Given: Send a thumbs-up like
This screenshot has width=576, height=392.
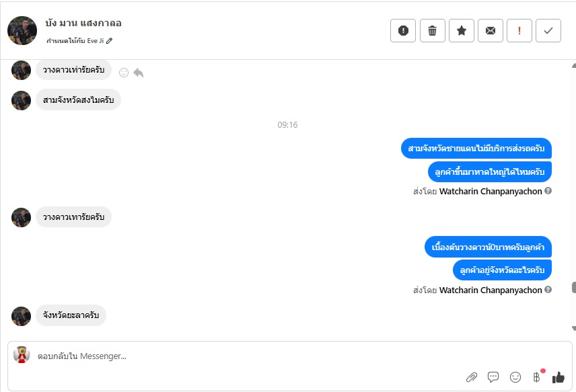Looking at the screenshot, I should tap(558, 377).
